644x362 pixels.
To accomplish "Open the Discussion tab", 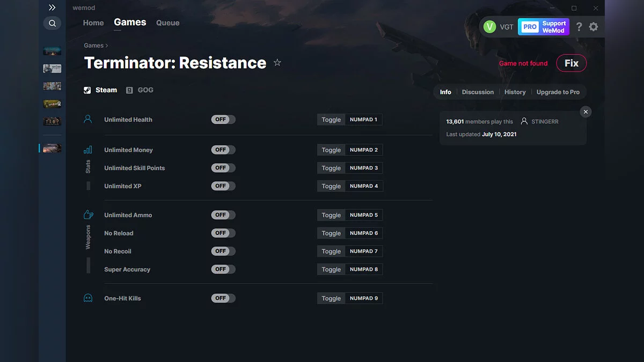I will point(477,92).
